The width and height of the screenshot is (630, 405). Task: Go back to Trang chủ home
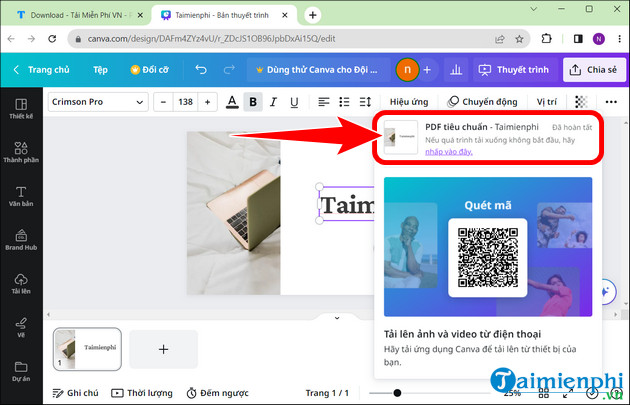pyautogui.click(x=41, y=70)
